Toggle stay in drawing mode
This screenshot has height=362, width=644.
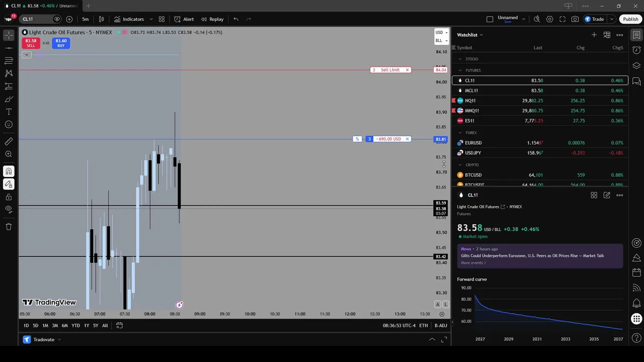tap(9, 184)
